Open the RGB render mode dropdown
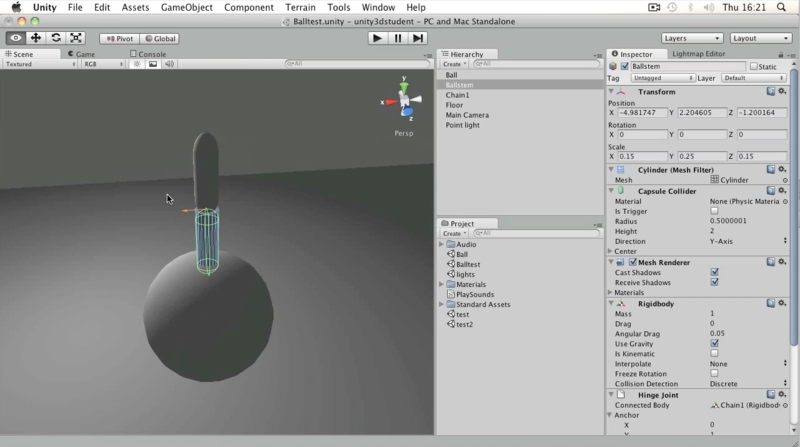The height and width of the screenshot is (447, 800). (103, 64)
